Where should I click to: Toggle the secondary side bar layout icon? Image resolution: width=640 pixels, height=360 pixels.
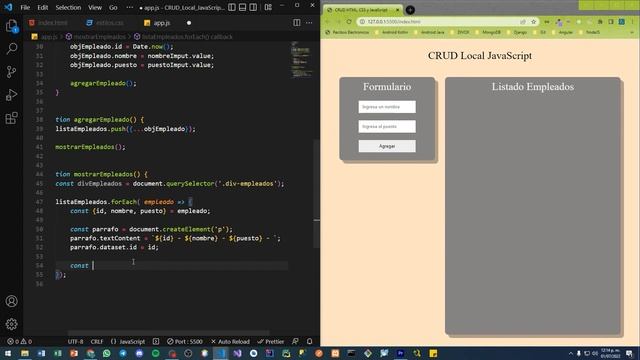253,7
